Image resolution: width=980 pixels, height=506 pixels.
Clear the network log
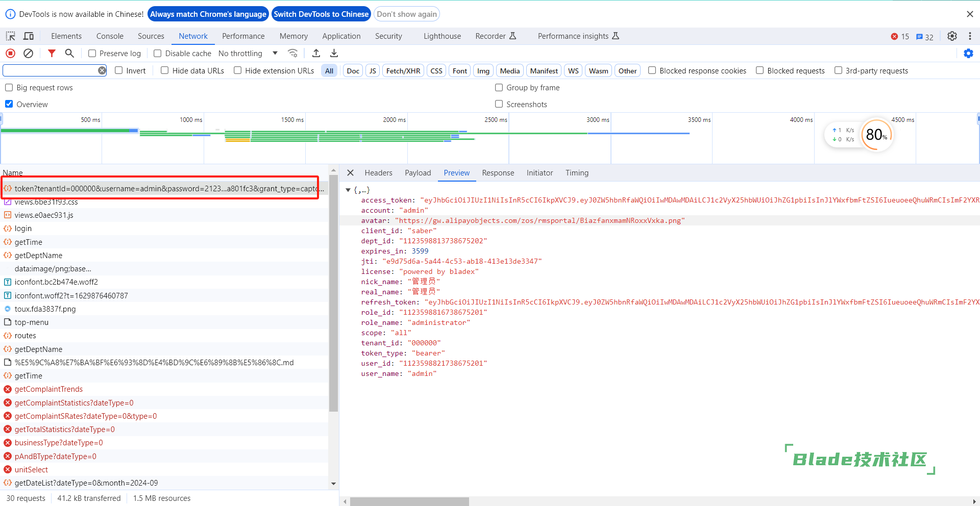(x=29, y=53)
